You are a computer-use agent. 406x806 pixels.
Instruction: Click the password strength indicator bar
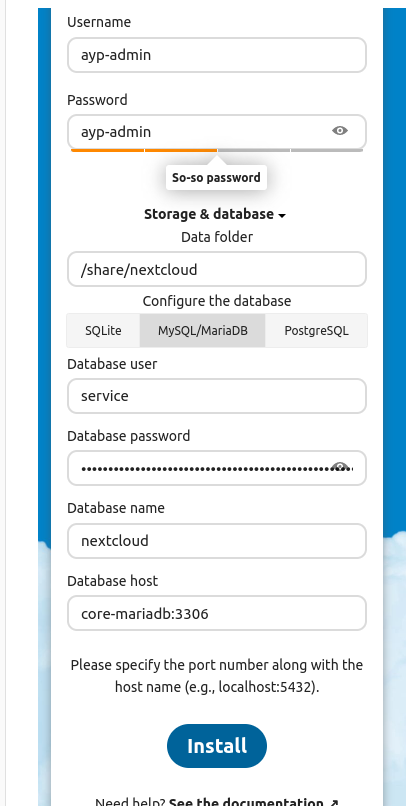coord(217,150)
